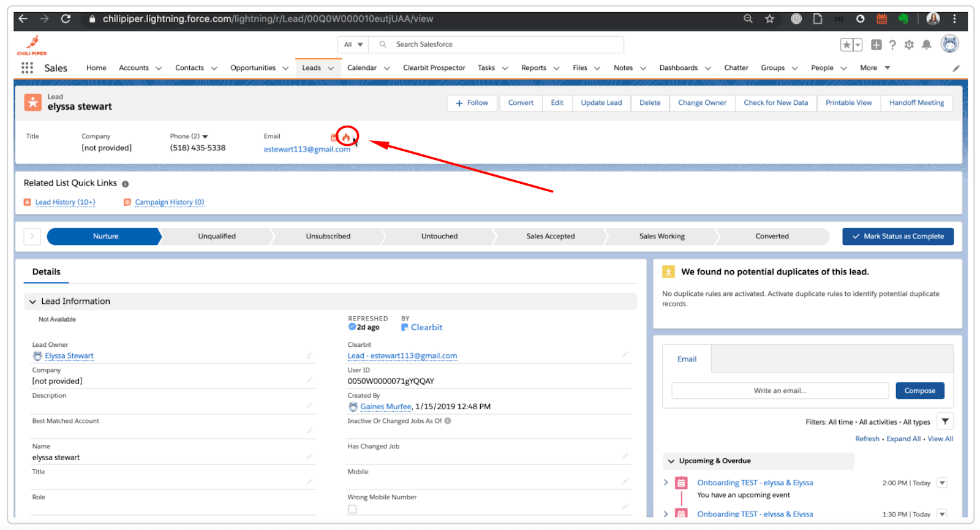This screenshot has width=980, height=530.
Task: Collapse the Upcoming & Overdue section
Action: [x=671, y=461]
